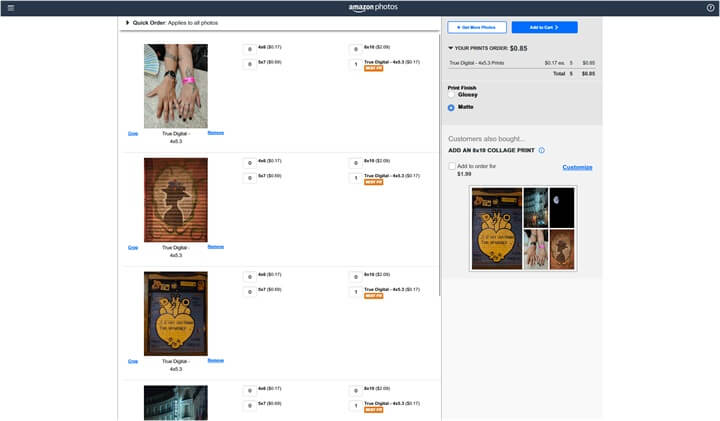The image size is (720, 421).
Task: Crop the hands photo
Action: [133, 134]
